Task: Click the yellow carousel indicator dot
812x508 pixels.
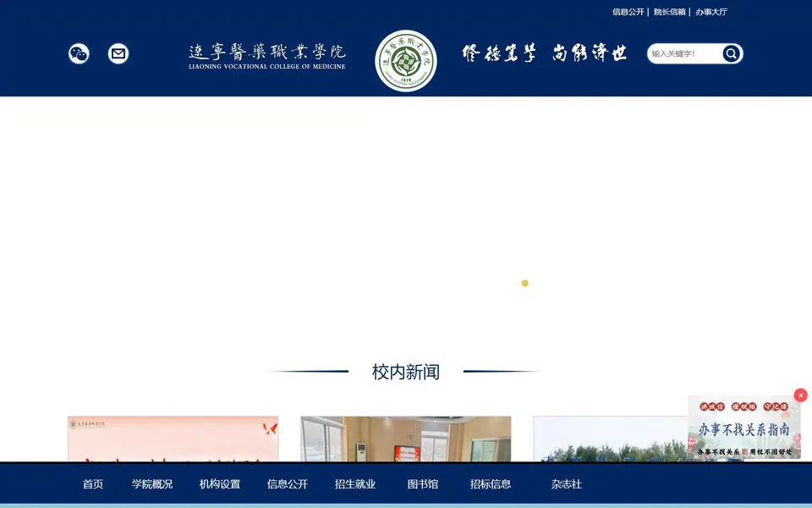Action: tap(524, 283)
